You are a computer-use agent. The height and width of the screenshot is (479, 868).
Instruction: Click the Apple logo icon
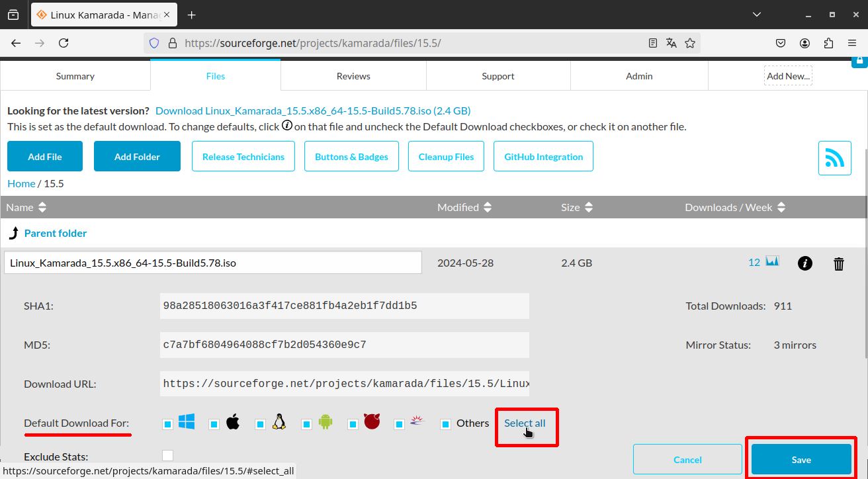(233, 422)
